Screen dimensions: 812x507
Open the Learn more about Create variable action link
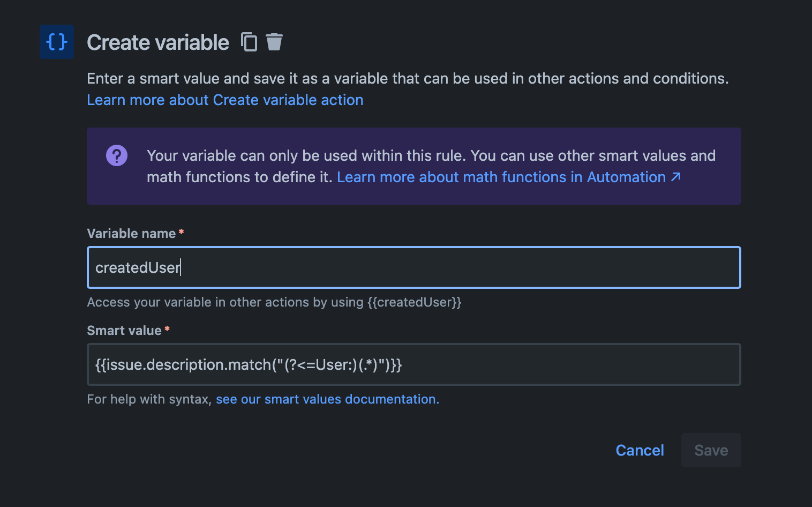[x=225, y=100]
